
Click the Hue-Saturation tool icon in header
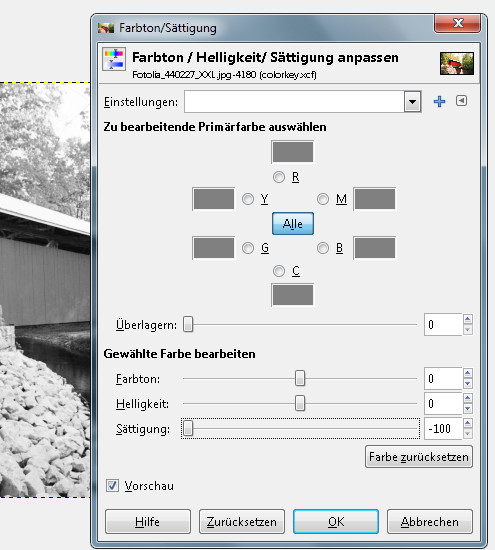(114, 59)
